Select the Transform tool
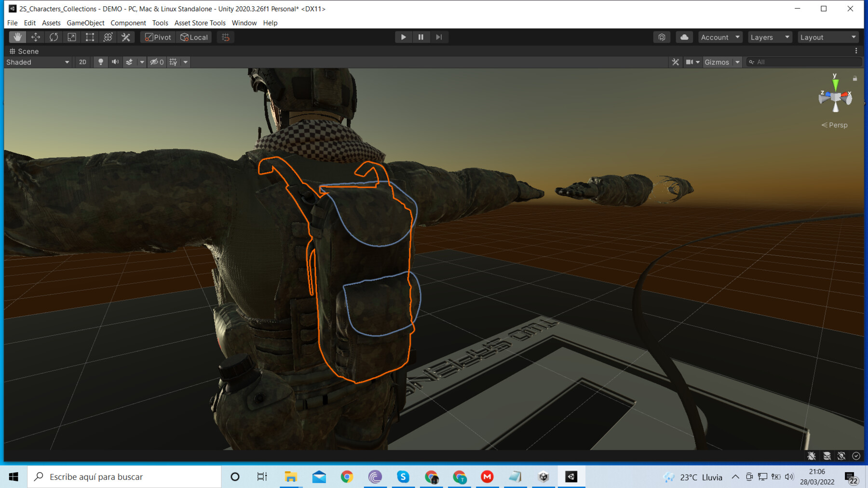Screen dimensions: 868x488 click(108, 37)
